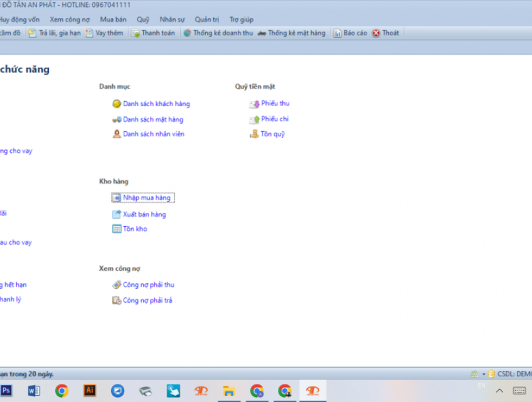Open the Mua bán menu
Viewport: 532px width, 402px height.
click(113, 19)
